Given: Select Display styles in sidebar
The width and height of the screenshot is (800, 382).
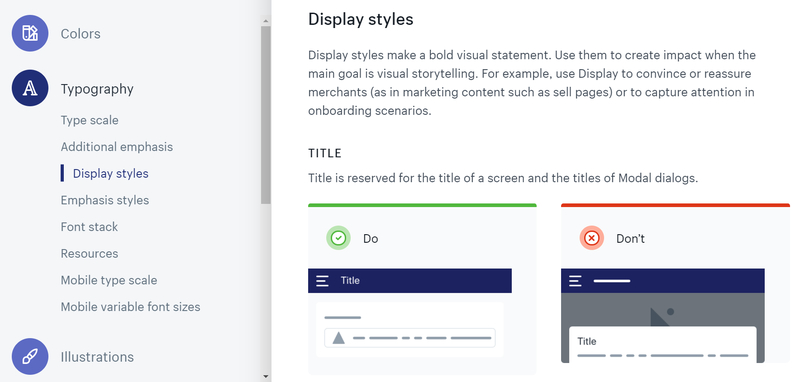Looking at the screenshot, I should click(111, 173).
